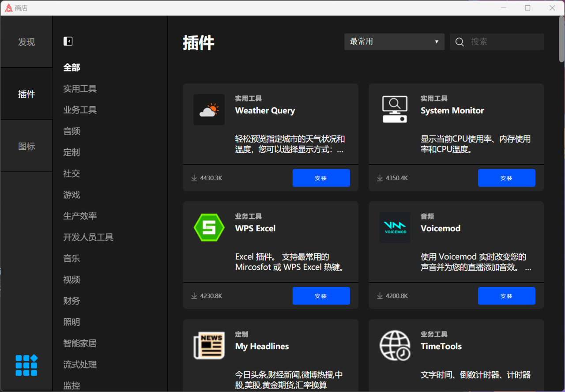Select the 社交 category
The image size is (565, 392).
tap(72, 173)
